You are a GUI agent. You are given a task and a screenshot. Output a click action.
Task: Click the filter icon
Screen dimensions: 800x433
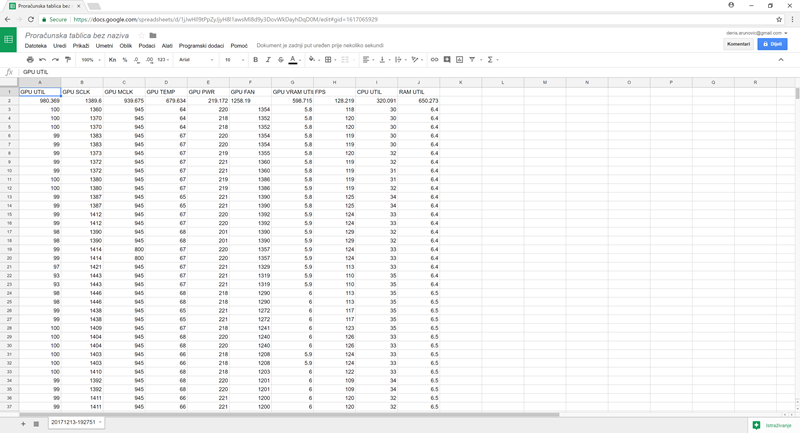pyautogui.click(x=472, y=60)
